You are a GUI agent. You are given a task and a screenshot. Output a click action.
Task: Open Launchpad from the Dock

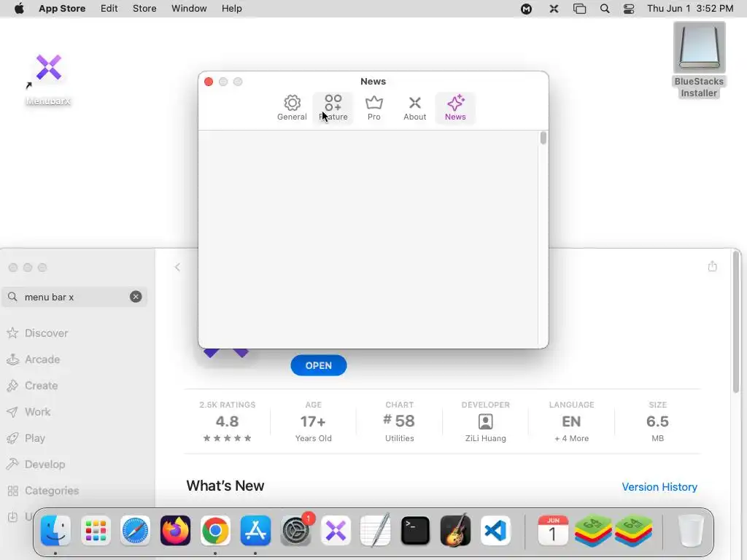pyautogui.click(x=96, y=531)
